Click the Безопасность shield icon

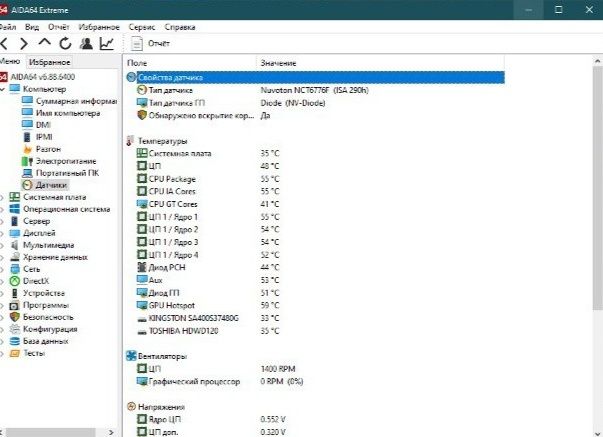pos(15,317)
